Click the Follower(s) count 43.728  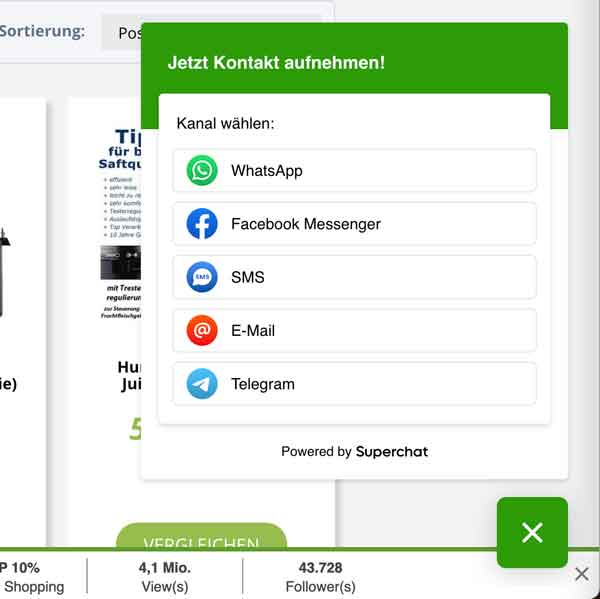320,577
